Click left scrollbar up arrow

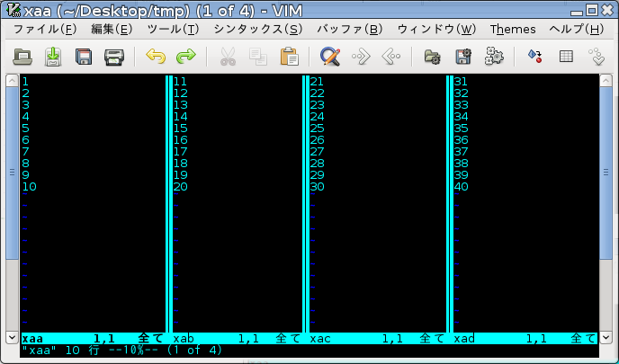click(12, 81)
